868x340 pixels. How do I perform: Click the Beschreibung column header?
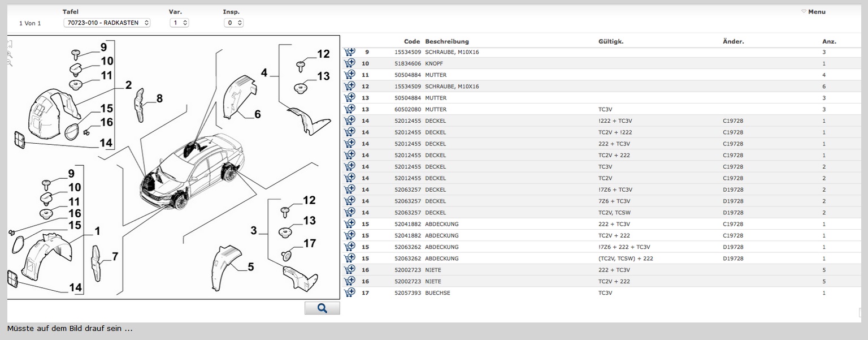tap(446, 41)
